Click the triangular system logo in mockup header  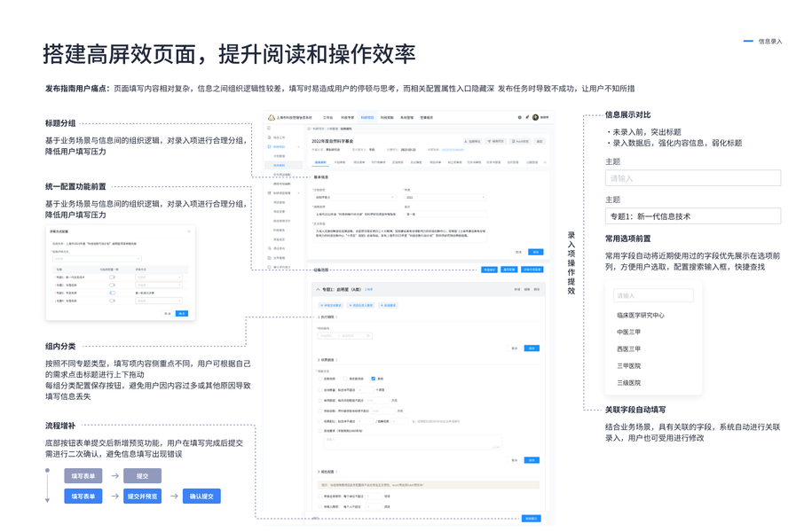[272, 117]
